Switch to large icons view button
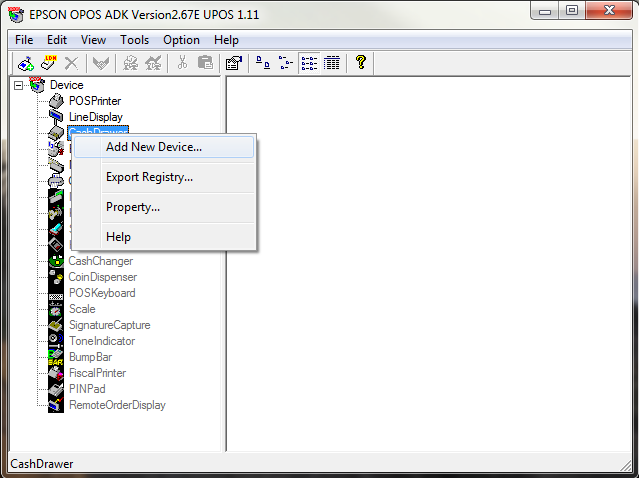The height and width of the screenshot is (478, 639). pyautogui.click(x=263, y=62)
